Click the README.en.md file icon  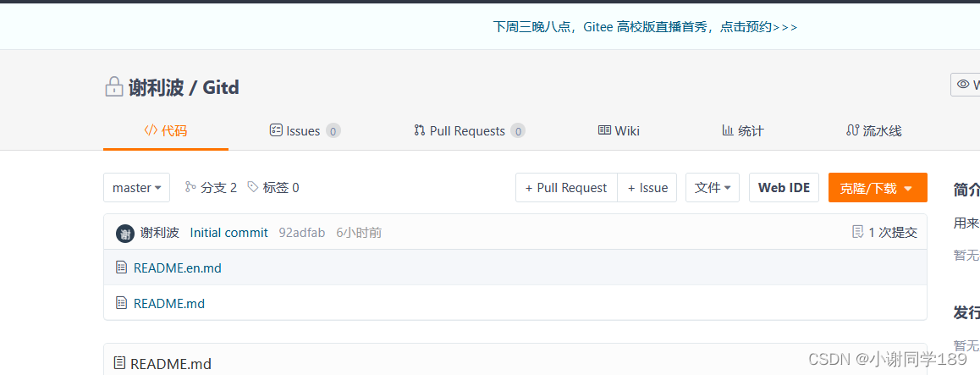tap(121, 267)
